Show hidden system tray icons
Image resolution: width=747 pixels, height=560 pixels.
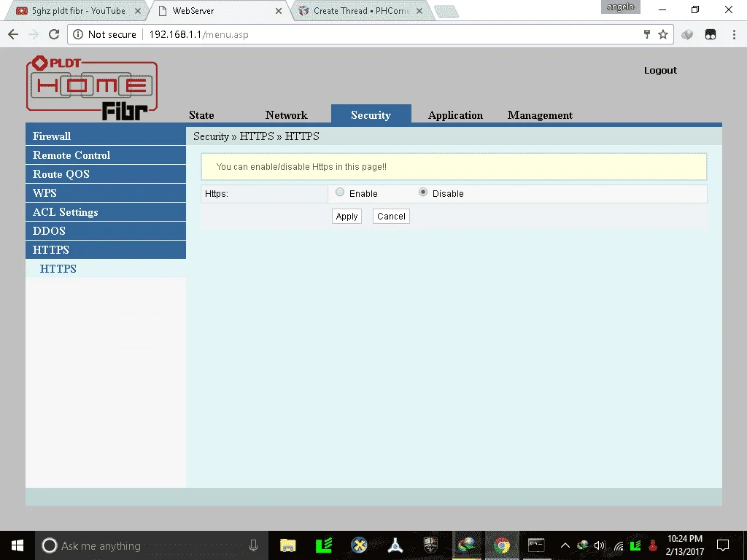pos(565,545)
